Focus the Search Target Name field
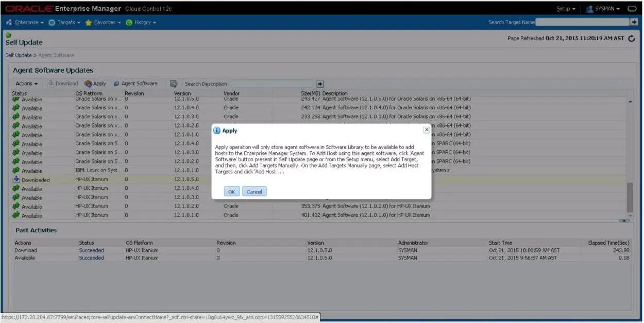This screenshot has width=644, height=323. click(582, 22)
